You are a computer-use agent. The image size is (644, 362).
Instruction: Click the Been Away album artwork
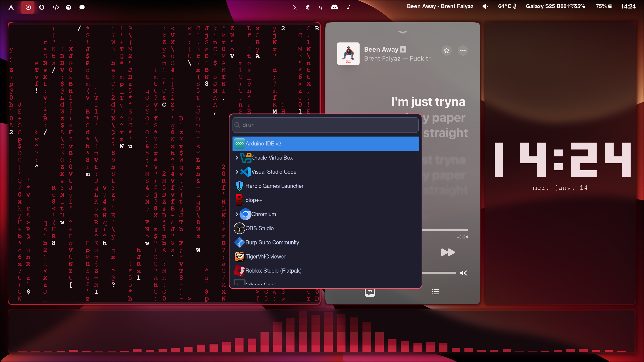click(348, 53)
